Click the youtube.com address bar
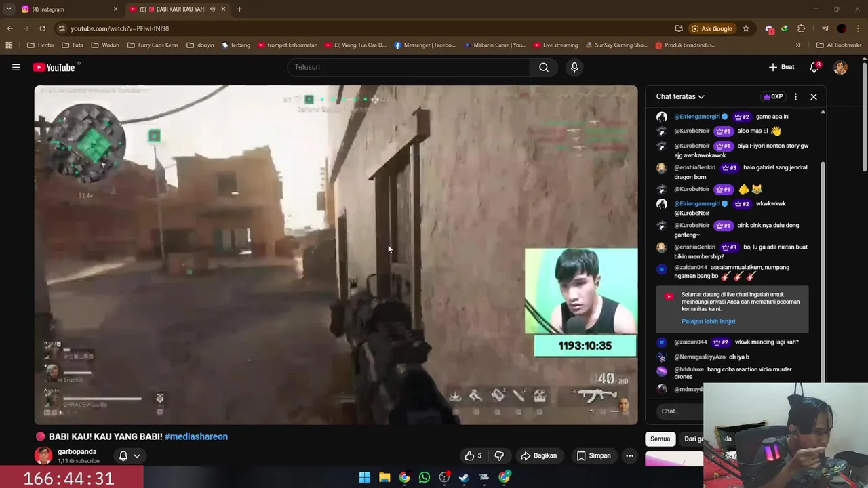 point(366,28)
